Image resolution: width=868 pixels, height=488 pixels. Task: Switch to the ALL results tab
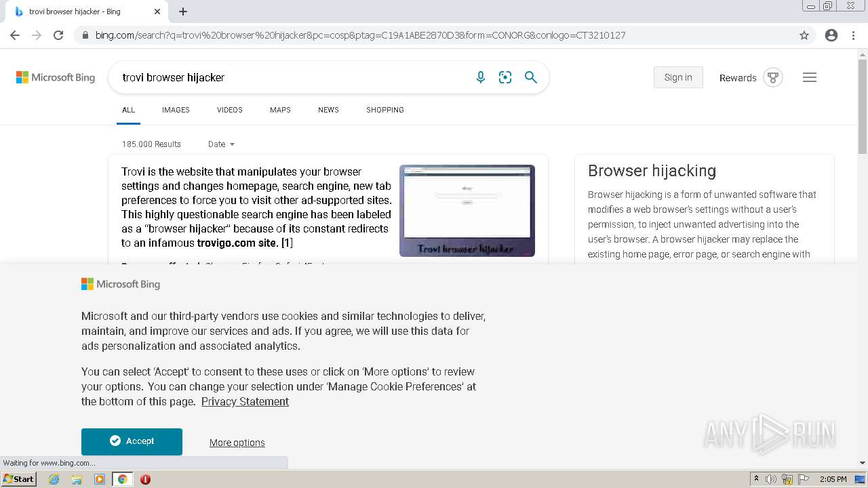pos(128,110)
